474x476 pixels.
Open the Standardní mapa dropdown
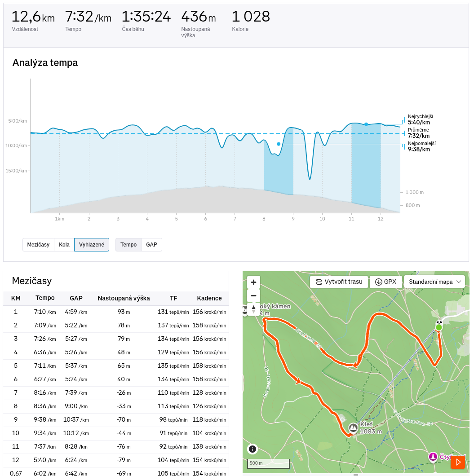point(434,282)
